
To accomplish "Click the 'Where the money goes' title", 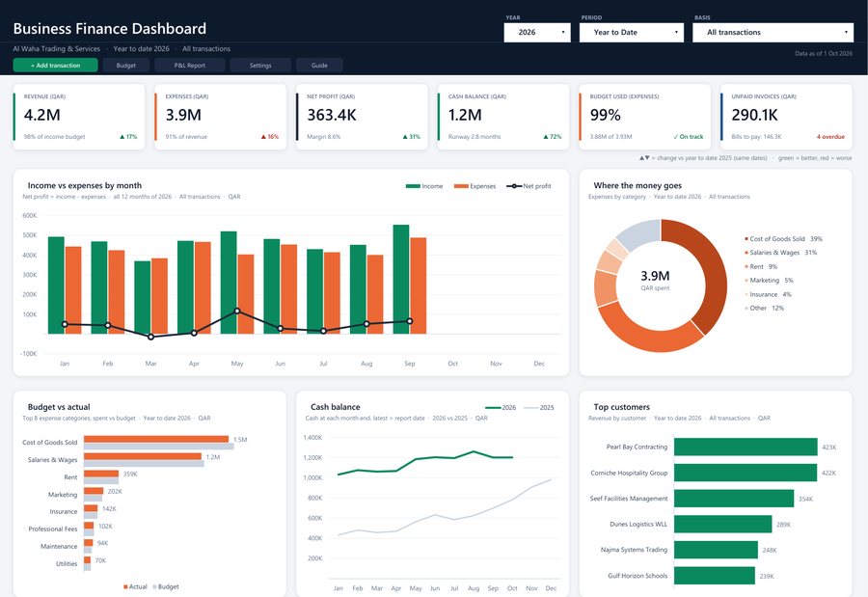I will tap(637, 185).
